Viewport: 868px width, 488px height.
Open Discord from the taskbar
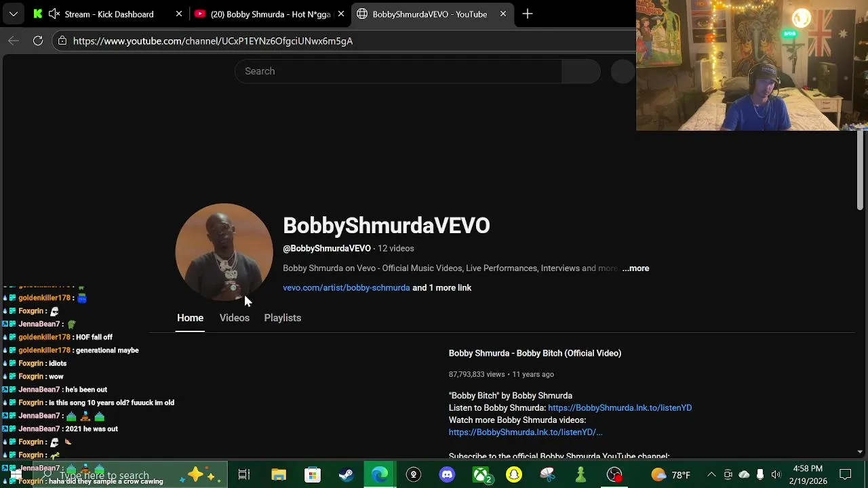[x=447, y=474]
